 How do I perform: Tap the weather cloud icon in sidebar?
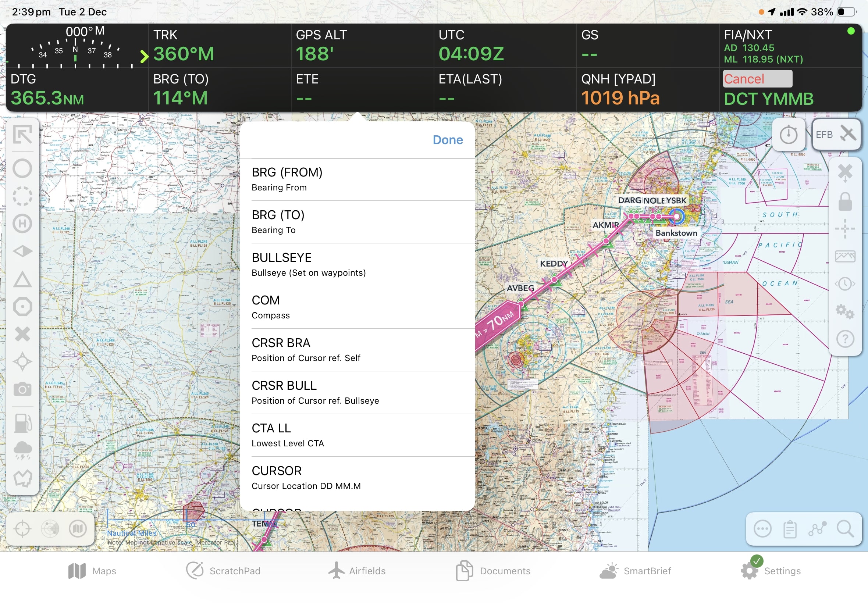22,450
